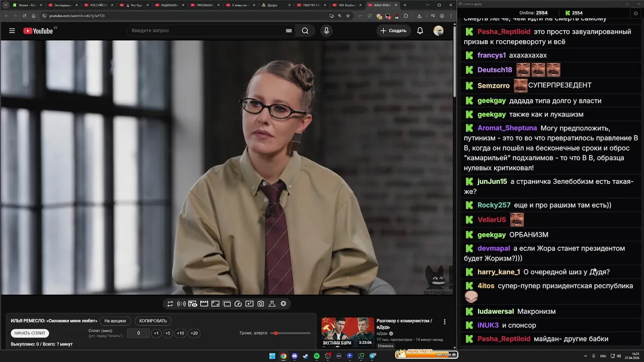Open browser downloads icon

pos(419,16)
